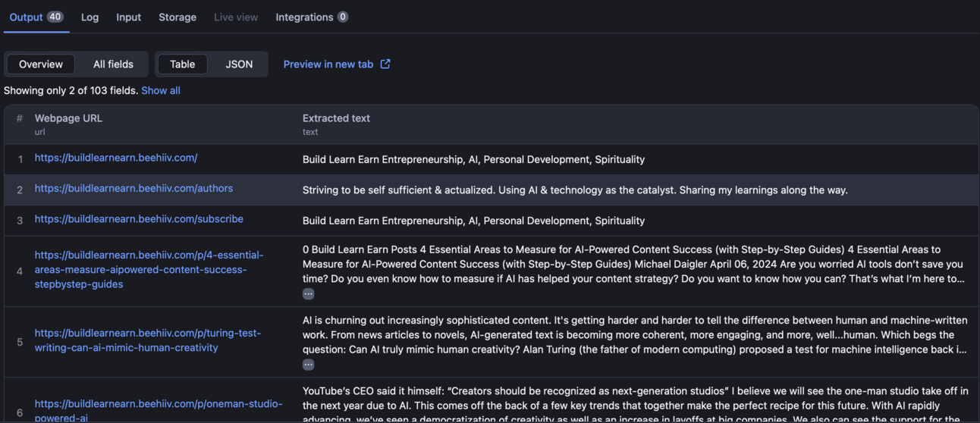The image size is (980, 423).
Task: Click the Webpage URL column header
Action: [x=68, y=118]
